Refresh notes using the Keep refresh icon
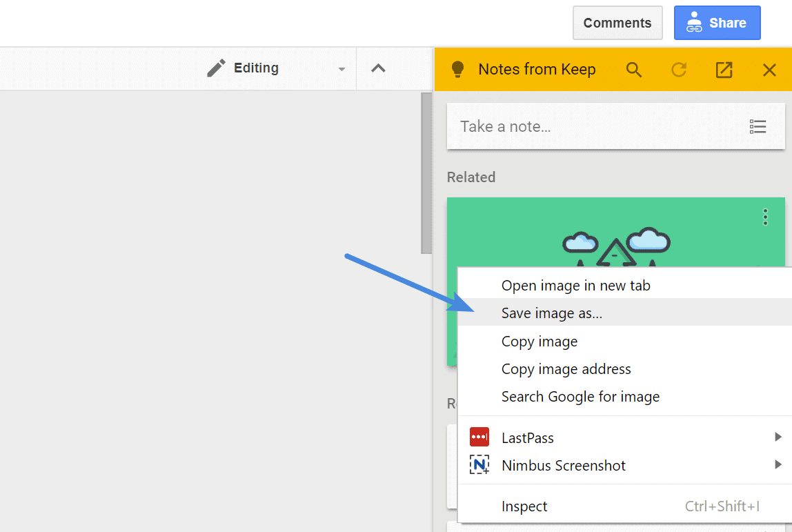 click(x=679, y=70)
